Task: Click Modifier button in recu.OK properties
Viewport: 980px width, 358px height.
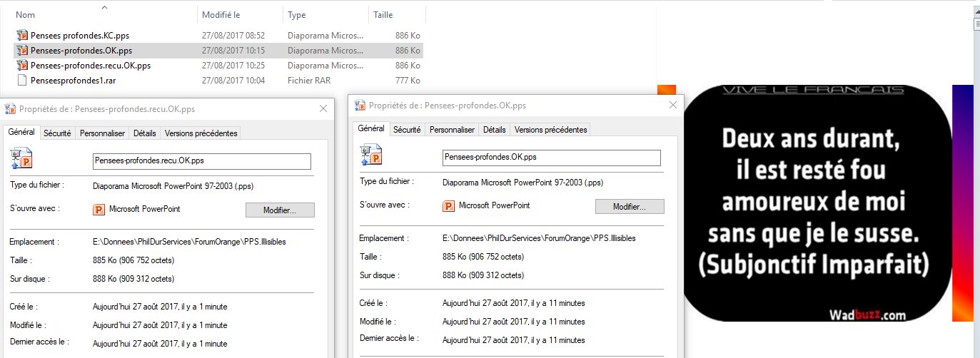Action: click(280, 210)
